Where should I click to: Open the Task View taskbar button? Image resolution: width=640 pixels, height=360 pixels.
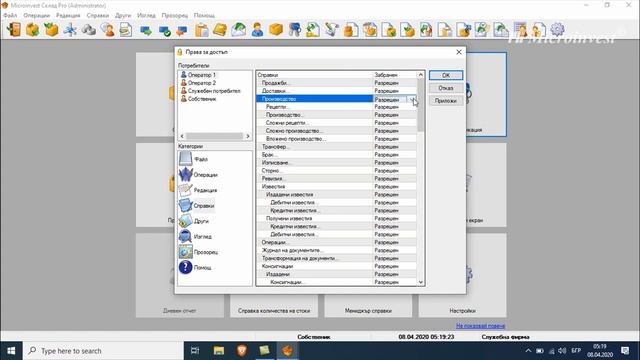click(x=195, y=351)
